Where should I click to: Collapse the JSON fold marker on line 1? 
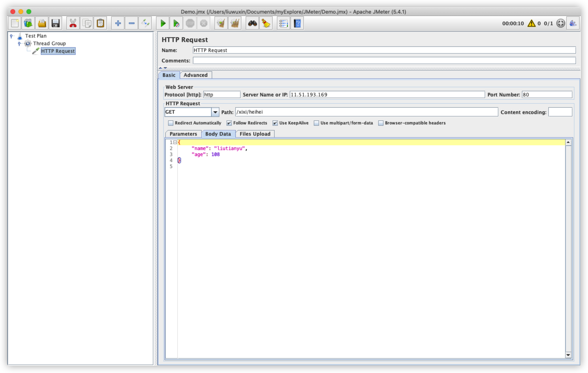pyautogui.click(x=175, y=142)
